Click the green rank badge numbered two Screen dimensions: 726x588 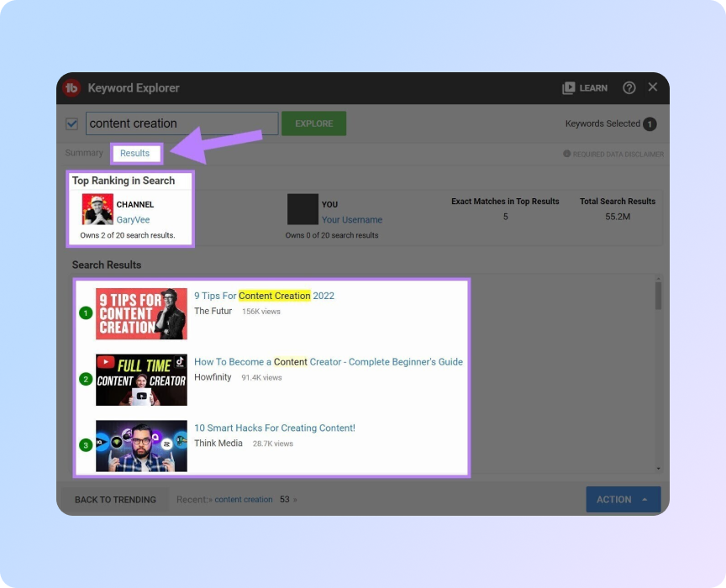tap(84, 379)
